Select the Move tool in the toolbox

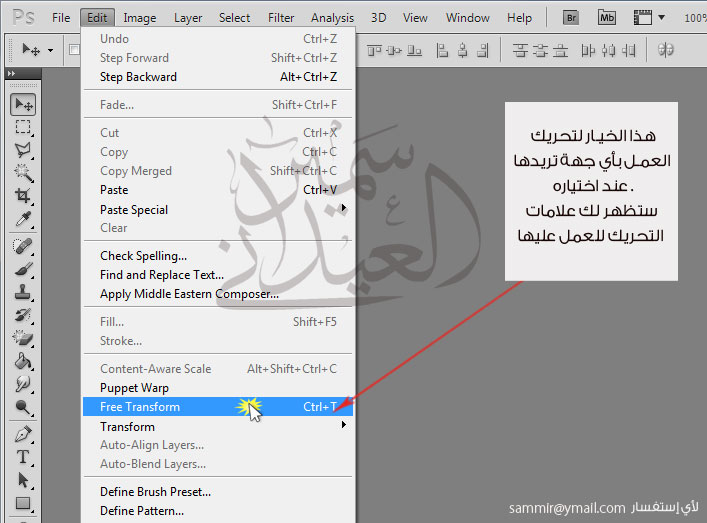(23, 105)
